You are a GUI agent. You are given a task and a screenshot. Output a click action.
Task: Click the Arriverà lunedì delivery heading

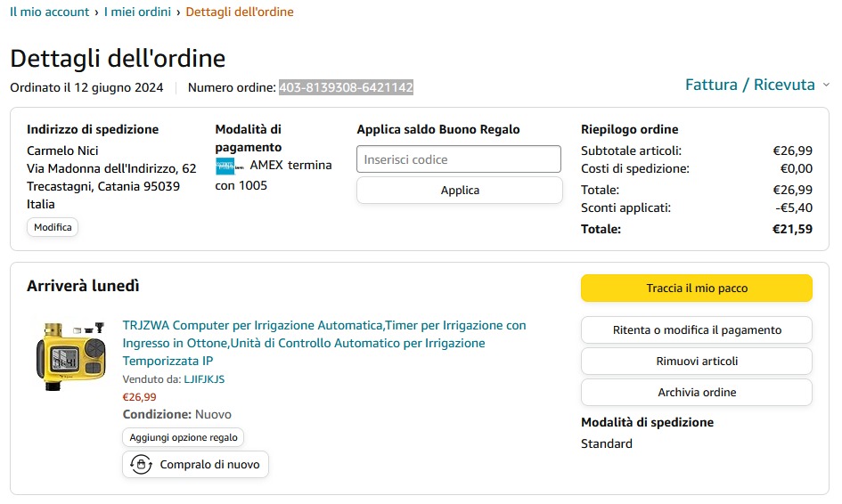(x=83, y=286)
